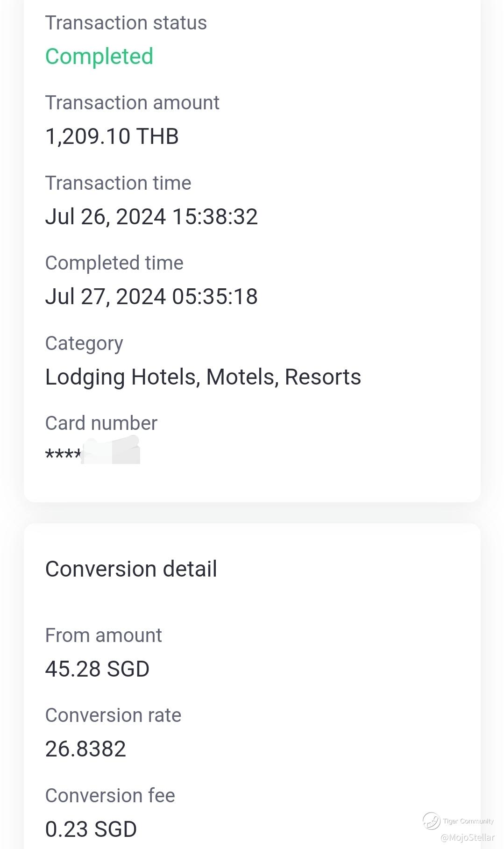Click the Transaction status label

pyautogui.click(x=126, y=23)
